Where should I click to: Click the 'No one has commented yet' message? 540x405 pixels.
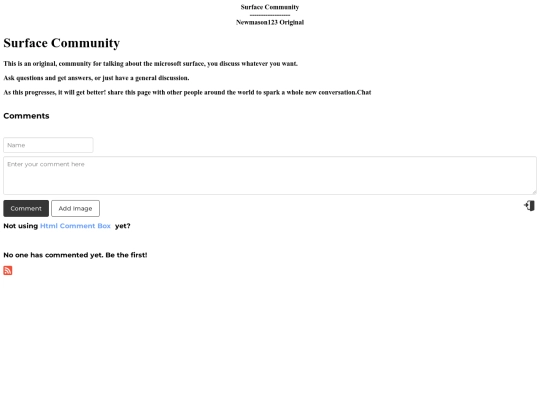point(75,255)
